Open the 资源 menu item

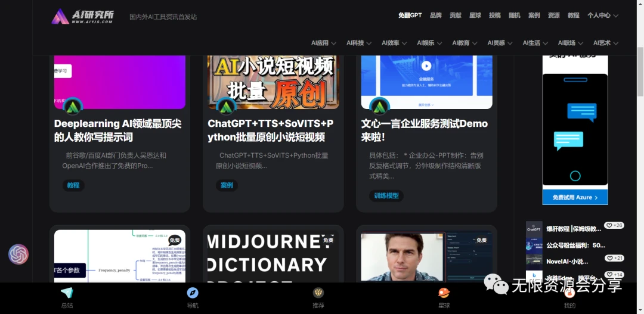click(553, 15)
